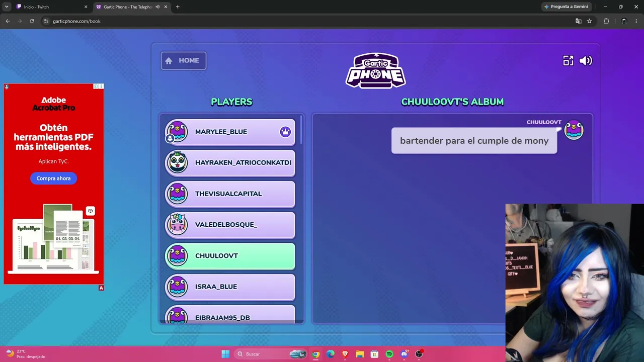Click the "bartender para el cumple de mony" message
The height and width of the screenshot is (362, 644).
coord(474,141)
